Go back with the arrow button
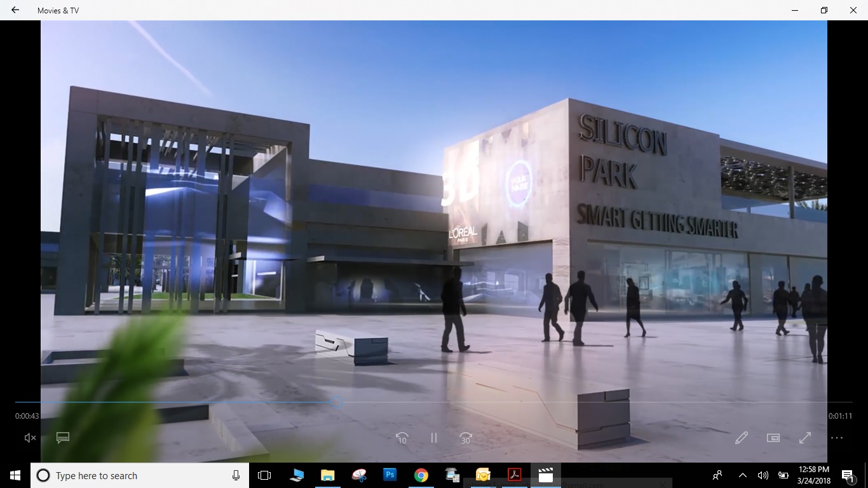 [x=15, y=10]
